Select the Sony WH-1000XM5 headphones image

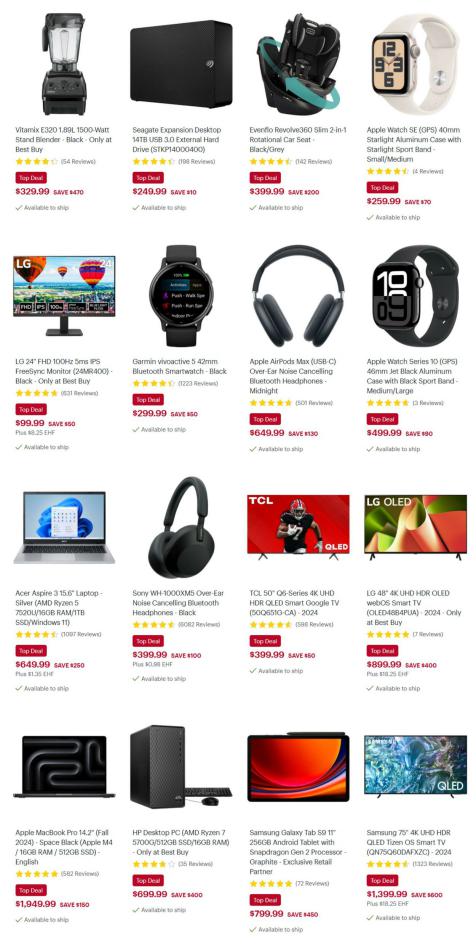click(180, 527)
